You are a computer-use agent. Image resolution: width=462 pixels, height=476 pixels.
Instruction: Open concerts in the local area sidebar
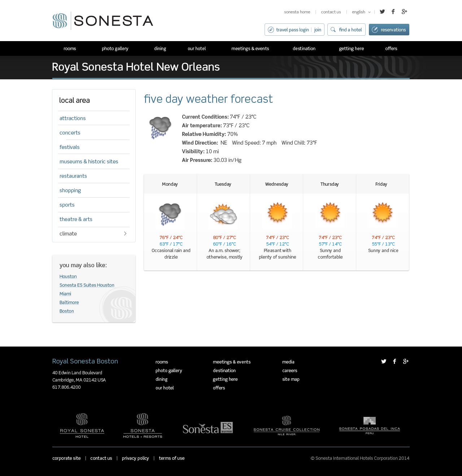[x=70, y=133]
